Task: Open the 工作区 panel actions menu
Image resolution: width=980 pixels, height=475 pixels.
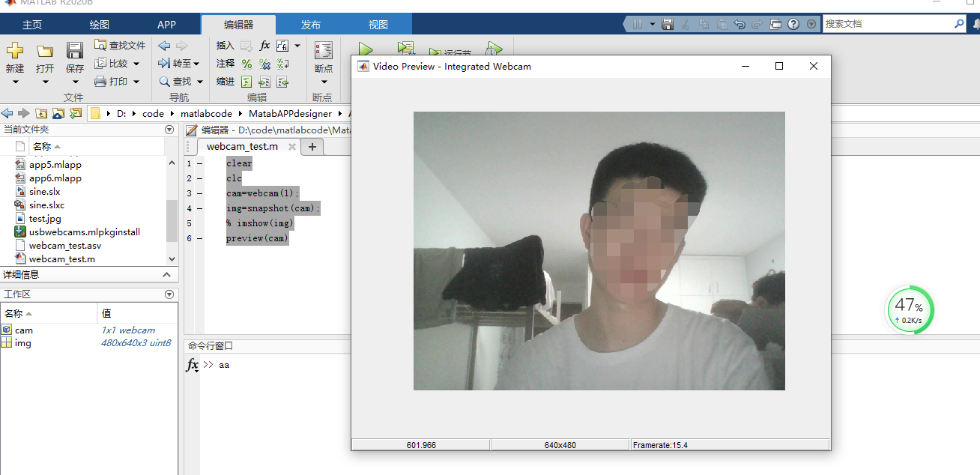Action: [169, 294]
